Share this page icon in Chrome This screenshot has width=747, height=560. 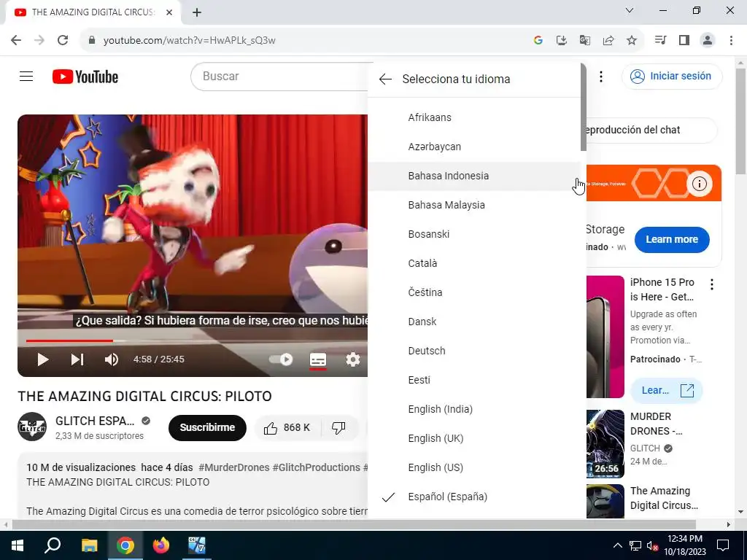[x=608, y=41]
